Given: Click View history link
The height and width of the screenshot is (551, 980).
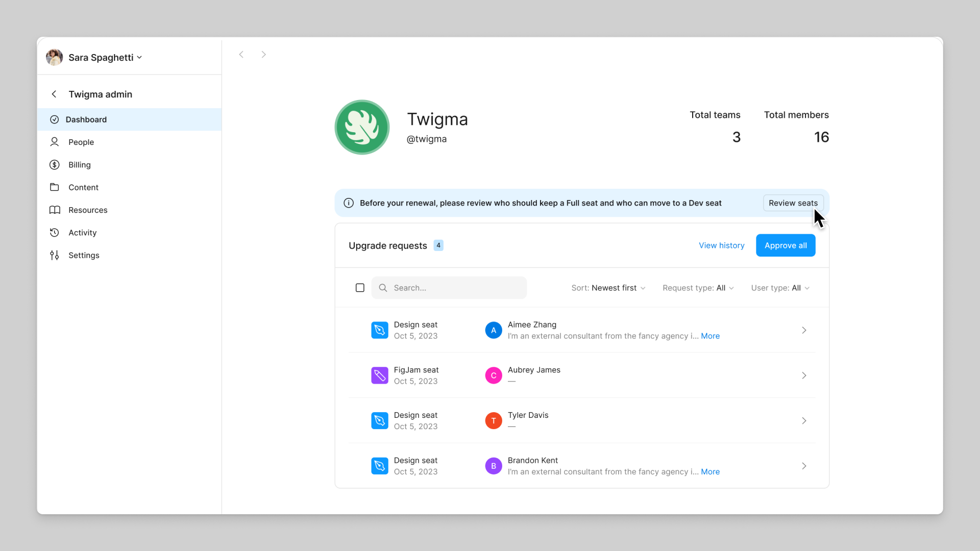Looking at the screenshot, I should click(x=722, y=245).
